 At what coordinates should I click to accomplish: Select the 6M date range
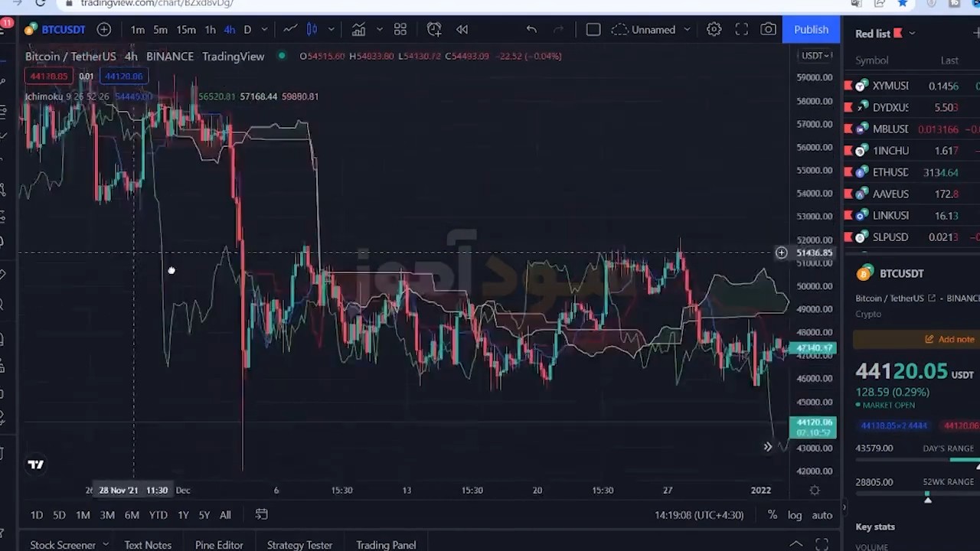(x=132, y=515)
